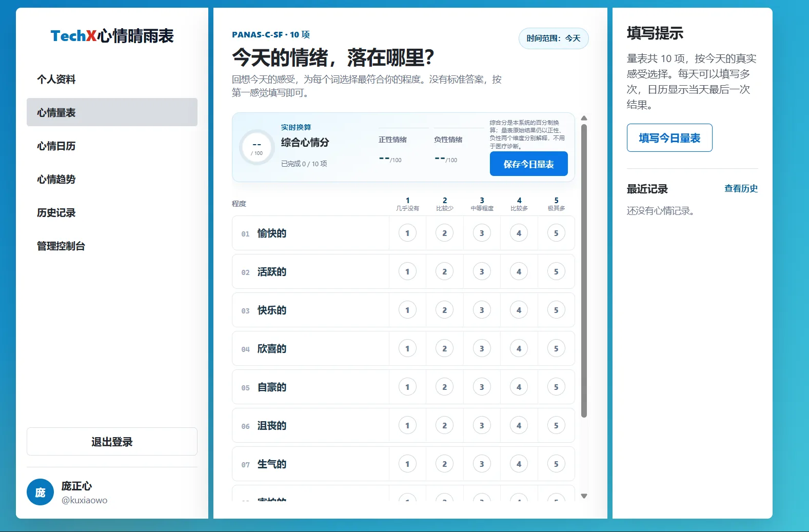Rate 欣喜的 as 5

click(556, 348)
